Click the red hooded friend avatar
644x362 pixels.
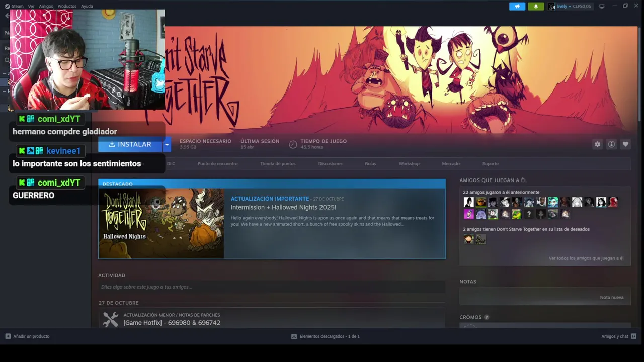(613, 202)
